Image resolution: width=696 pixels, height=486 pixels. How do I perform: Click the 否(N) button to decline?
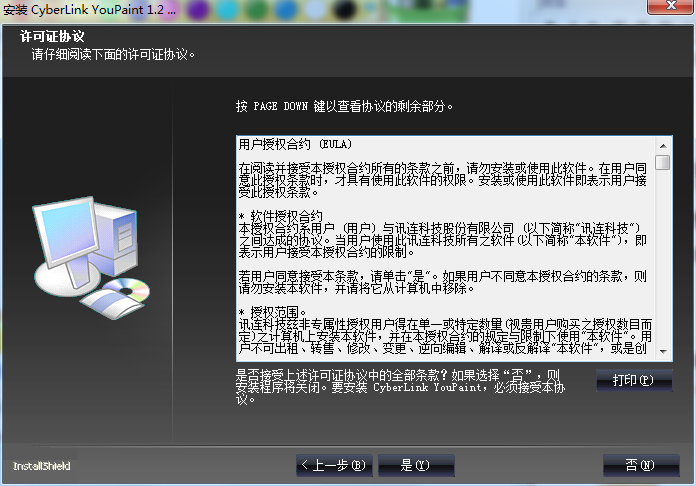click(x=641, y=465)
